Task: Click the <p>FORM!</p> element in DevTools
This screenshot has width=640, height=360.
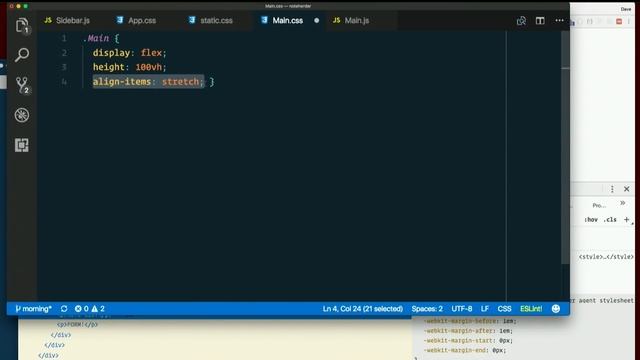Action: (x=78, y=324)
